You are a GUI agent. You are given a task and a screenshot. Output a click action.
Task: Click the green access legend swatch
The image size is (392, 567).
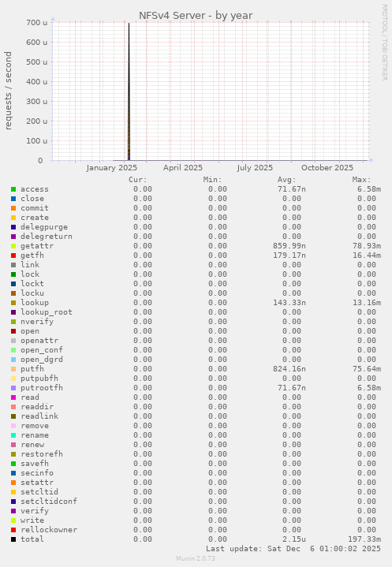click(x=13, y=189)
